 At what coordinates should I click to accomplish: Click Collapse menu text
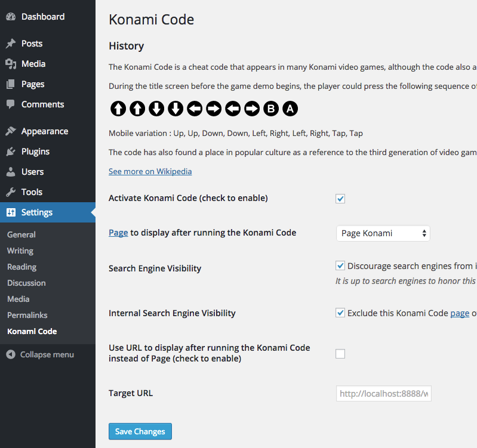(47, 355)
